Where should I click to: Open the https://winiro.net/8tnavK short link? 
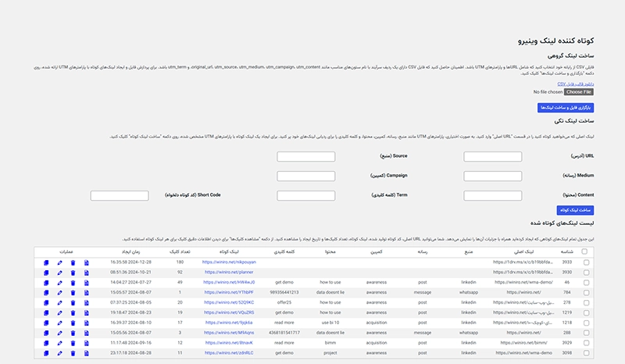(x=229, y=343)
